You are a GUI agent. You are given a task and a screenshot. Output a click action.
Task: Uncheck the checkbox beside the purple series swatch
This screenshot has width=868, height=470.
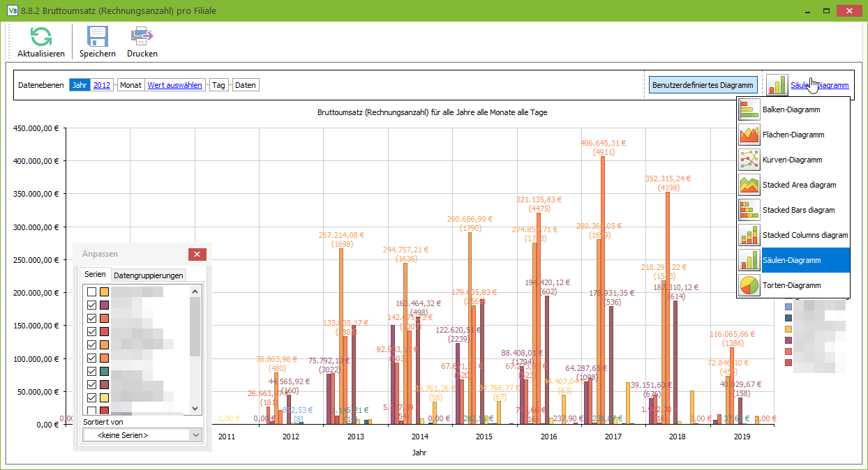click(x=91, y=305)
